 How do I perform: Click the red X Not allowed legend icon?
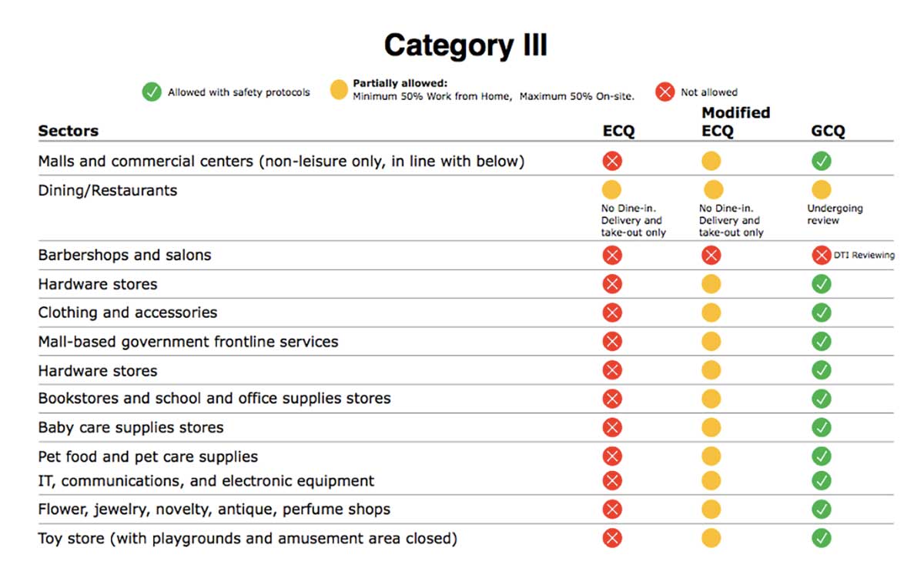[x=665, y=92]
